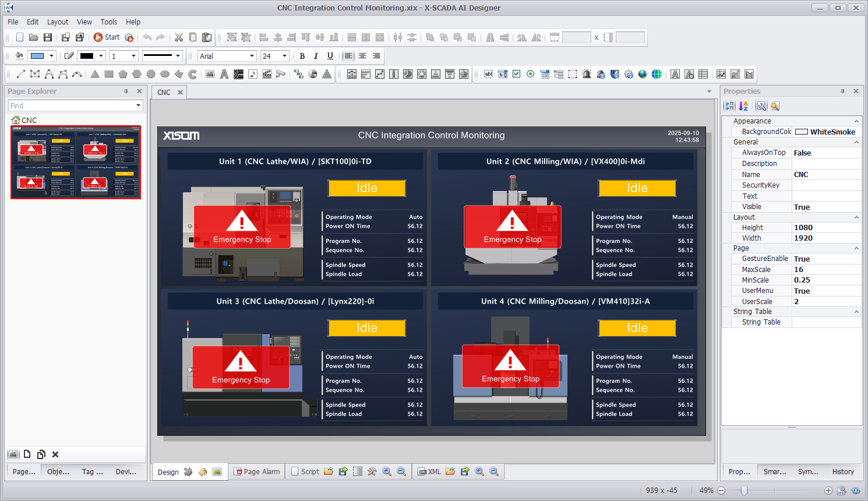Open the File menu
Image resolution: width=868 pixels, height=501 pixels.
point(13,22)
